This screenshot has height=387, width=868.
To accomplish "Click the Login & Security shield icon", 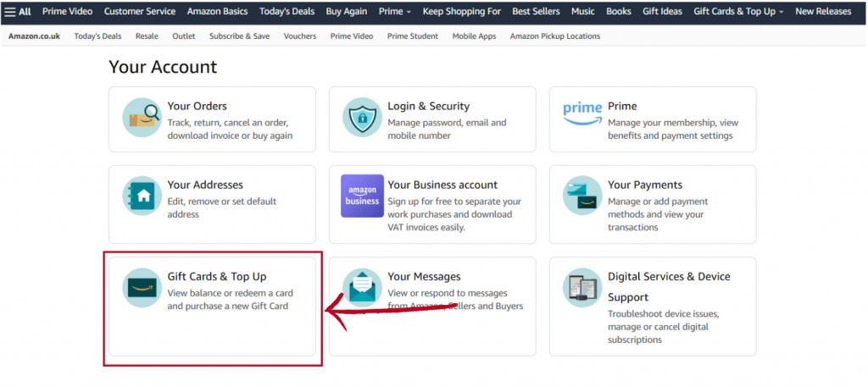I will pos(362,117).
